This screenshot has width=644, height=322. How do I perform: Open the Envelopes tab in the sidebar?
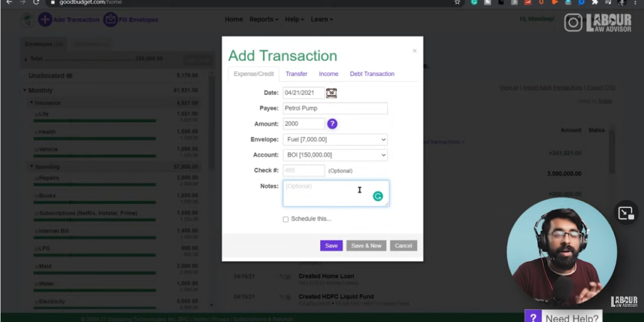coord(44,44)
